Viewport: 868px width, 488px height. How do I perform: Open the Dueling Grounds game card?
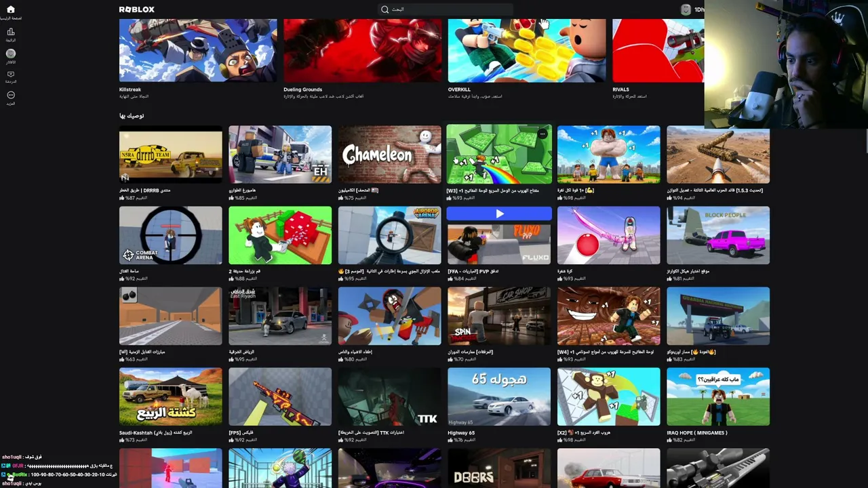point(362,50)
